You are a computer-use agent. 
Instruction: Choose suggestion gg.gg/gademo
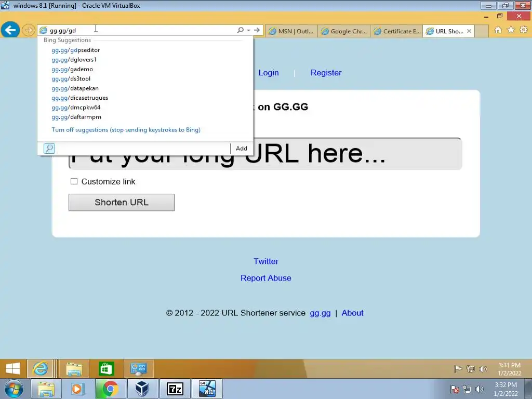72,69
